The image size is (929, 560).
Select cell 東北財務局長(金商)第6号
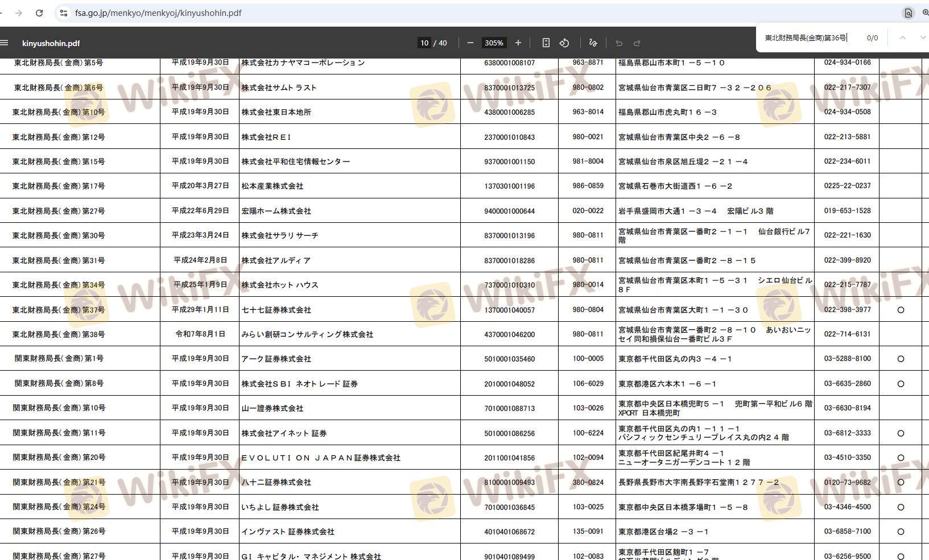(x=59, y=88)
